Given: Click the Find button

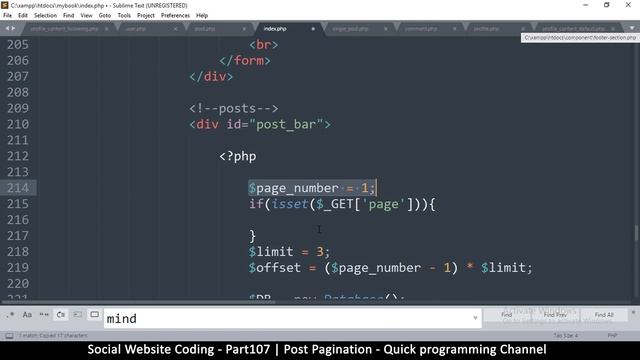Looking at the screenshot, I should (507, 315).
